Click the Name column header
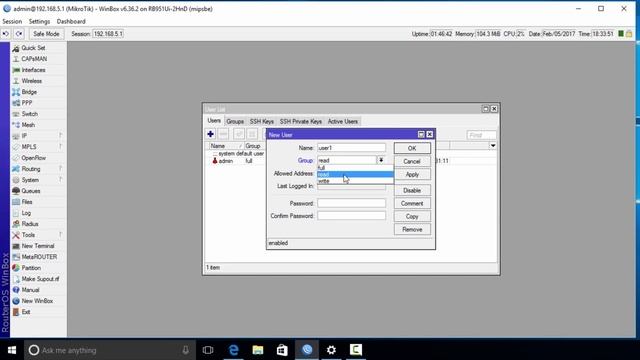Image resolution: width=640 pixels, height=360 pixels. [x=226, y=146]
